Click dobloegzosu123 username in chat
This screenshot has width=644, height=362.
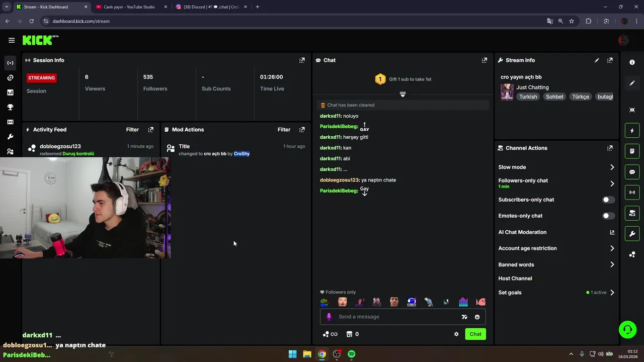tap(340, 180)
